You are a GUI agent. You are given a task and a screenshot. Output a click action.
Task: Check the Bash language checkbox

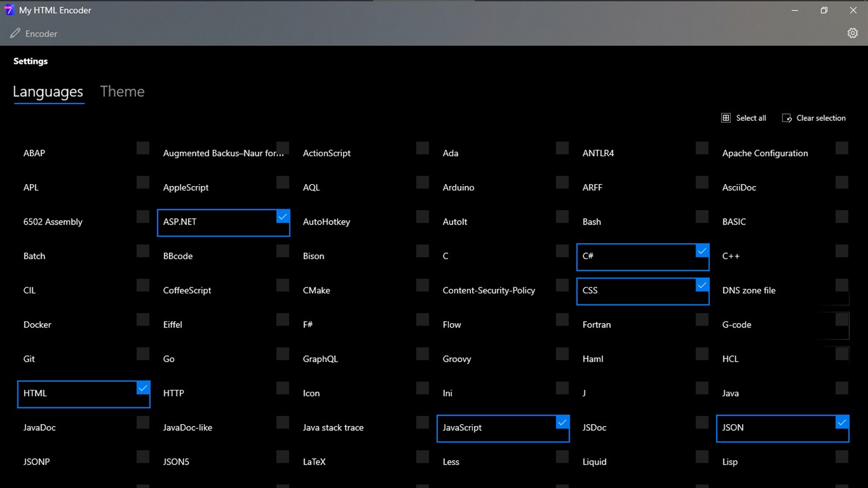702,216
